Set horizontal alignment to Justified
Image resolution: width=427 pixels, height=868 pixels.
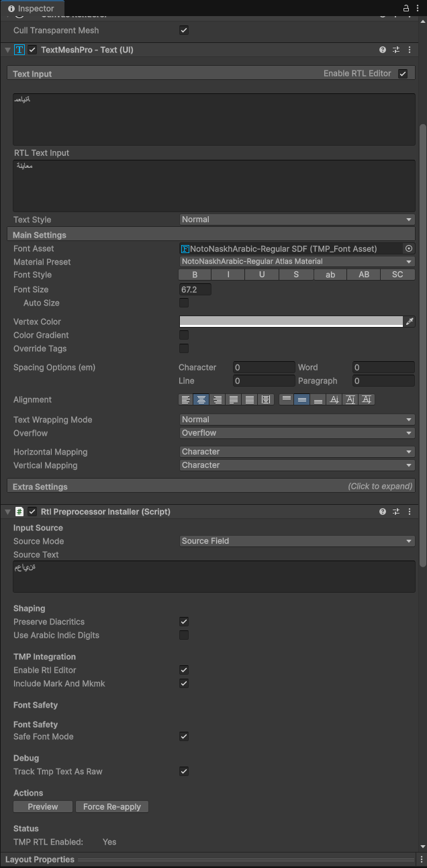pyautogui.click(x=233, y=399)
